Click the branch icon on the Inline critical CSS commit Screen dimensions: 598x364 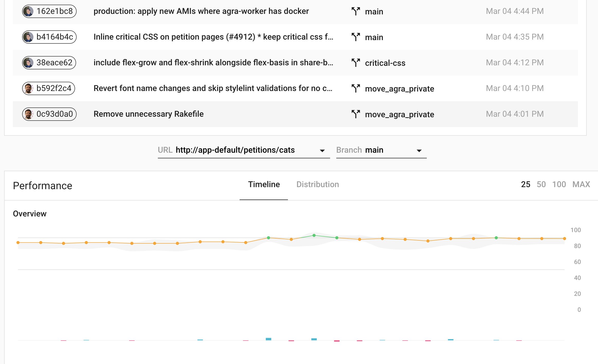(356, 37)
